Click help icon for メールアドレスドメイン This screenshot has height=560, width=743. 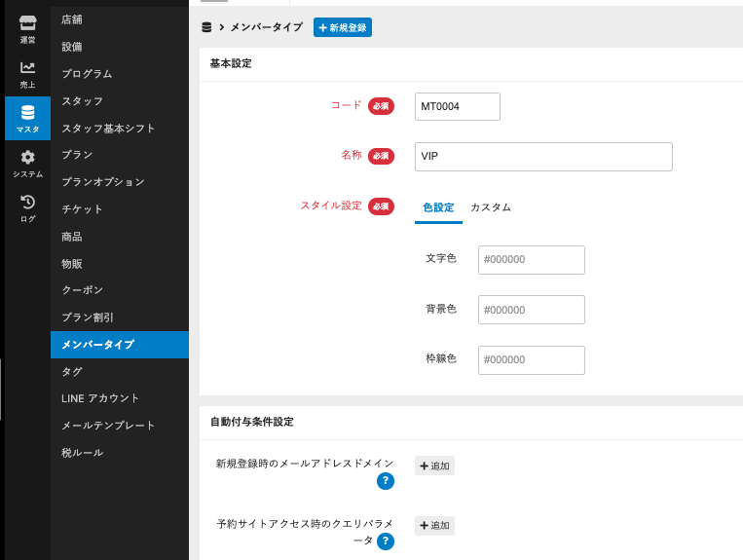(x=386, y=481)
